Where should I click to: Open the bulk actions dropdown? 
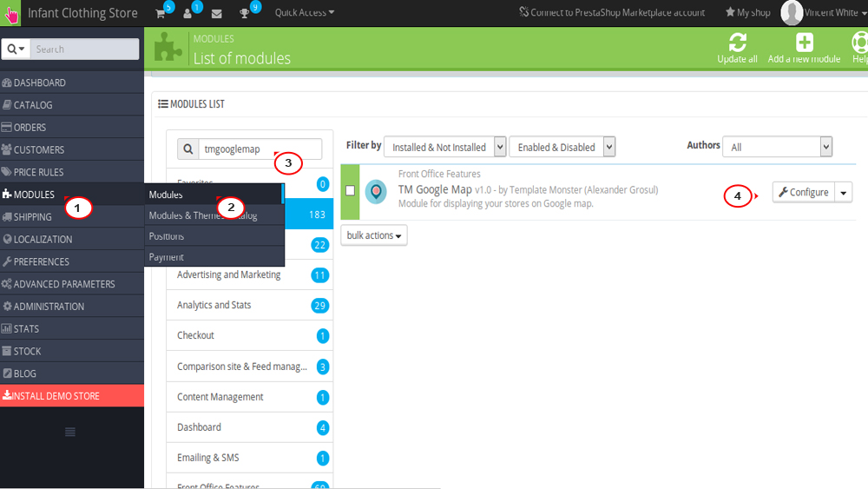click(373, 235)
